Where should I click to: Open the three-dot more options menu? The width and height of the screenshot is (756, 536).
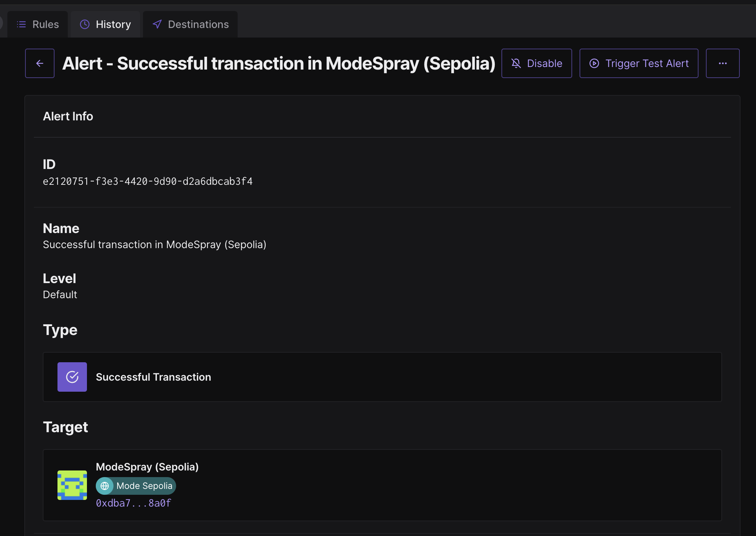pyautogui.click(x=722, y=63)
